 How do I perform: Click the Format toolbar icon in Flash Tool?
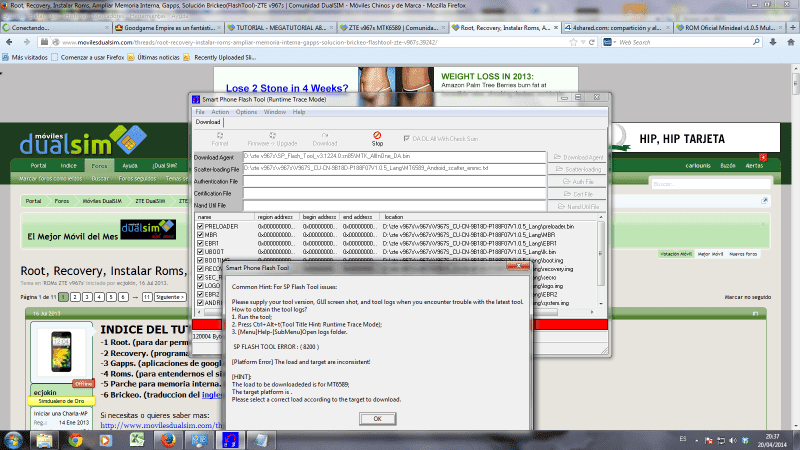(219, 136)
